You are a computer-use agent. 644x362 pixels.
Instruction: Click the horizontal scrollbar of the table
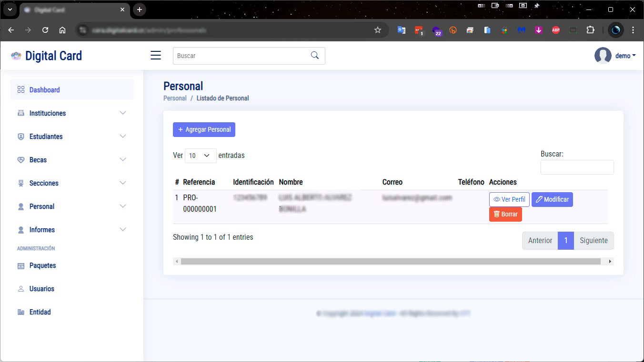(x=391, y=261)
